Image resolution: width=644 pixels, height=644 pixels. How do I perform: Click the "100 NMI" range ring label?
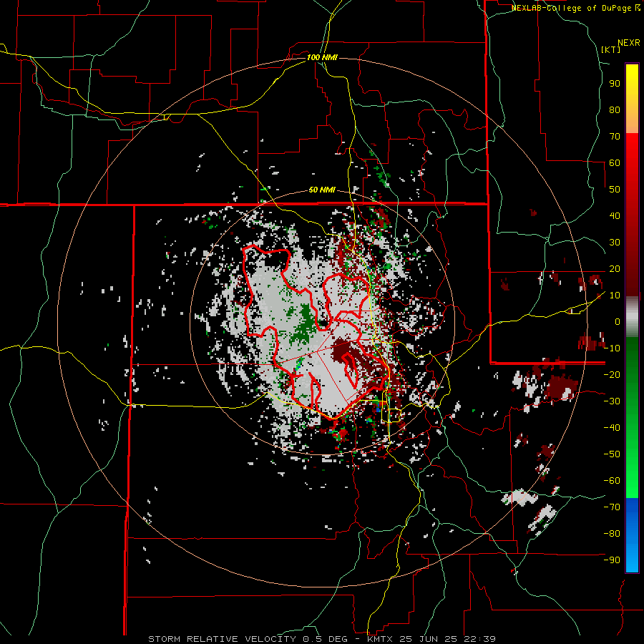pyautogui.click(x=323, y=57)
